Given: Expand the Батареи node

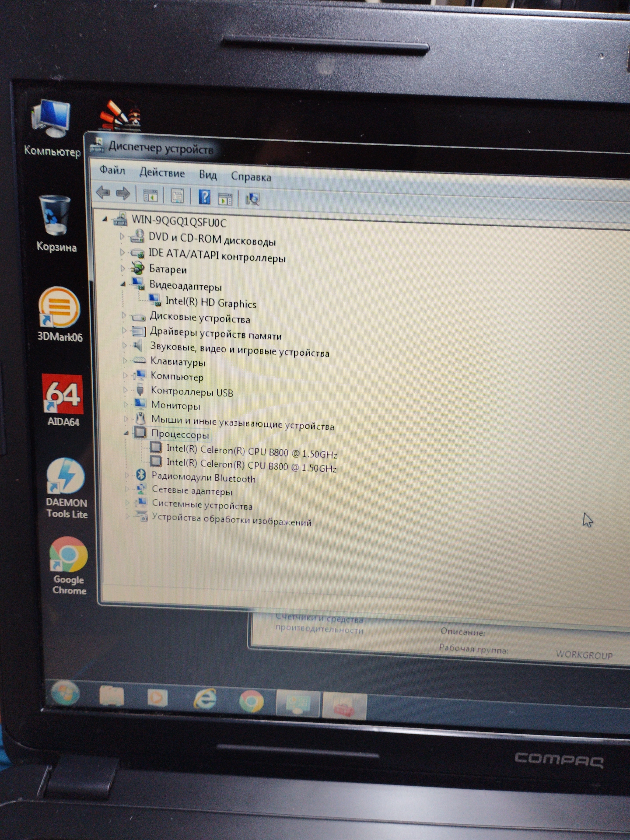Looking at the screenshot, I should pos(123,268).
